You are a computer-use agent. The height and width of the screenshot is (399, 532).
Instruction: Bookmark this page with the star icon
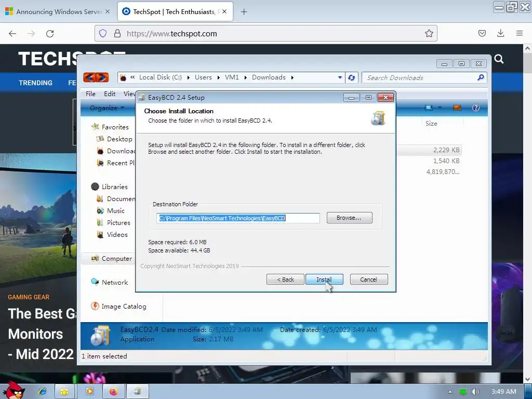coord(429,33)
